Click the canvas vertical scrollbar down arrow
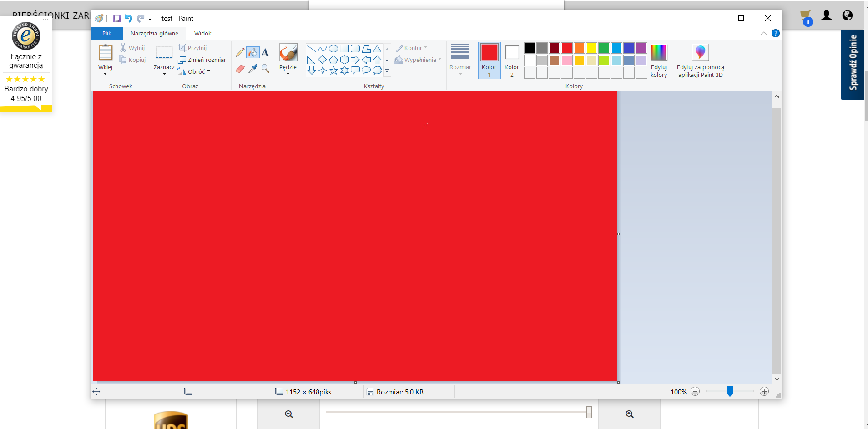This screenshot has height=429, width=868. click(x=777, y=379)
